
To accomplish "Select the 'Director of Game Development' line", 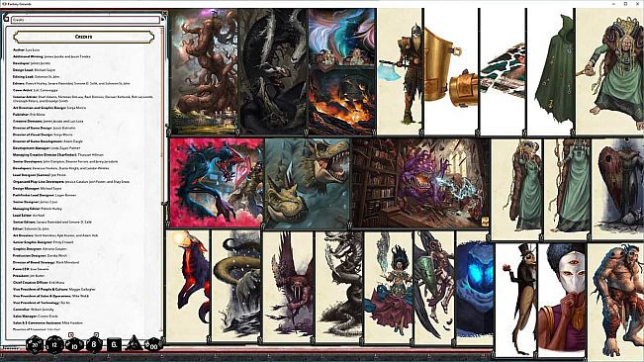I will pyautogui.click(x=47, y=141).
